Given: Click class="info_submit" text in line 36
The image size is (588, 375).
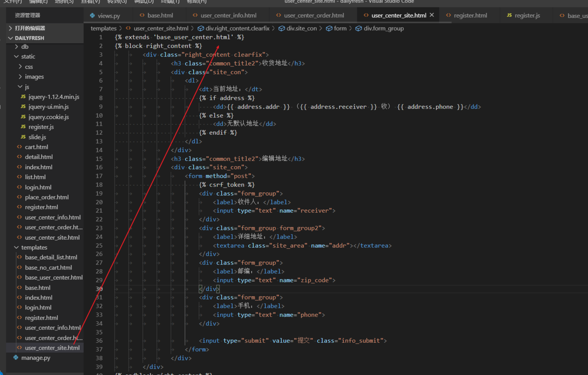Looking at the screenshot, I should tap(350, 341).
